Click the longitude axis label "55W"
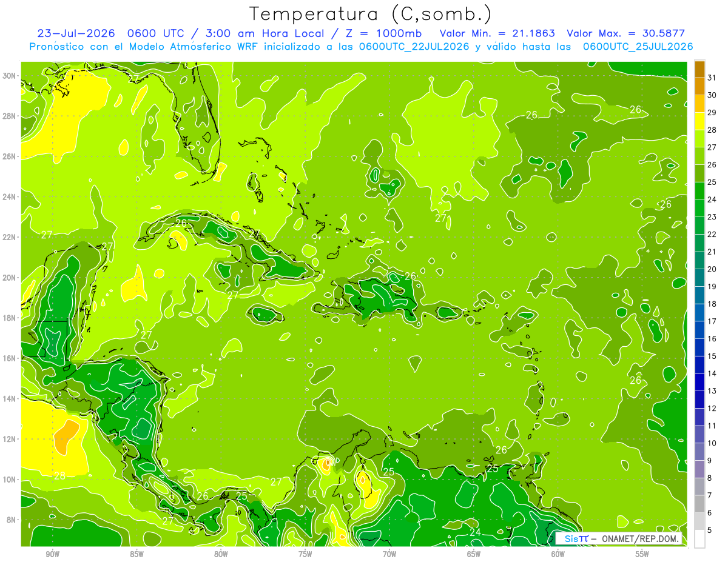The height and width of the screenshot is (562, 728). [x=642, y=554]
